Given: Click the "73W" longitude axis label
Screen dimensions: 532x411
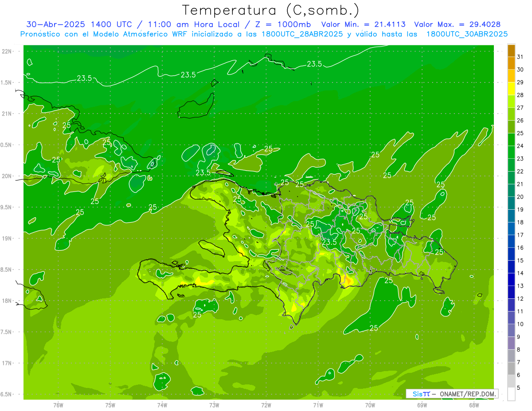Looking at the screenshot, I should pyautogui.click(x=214, y=405).
